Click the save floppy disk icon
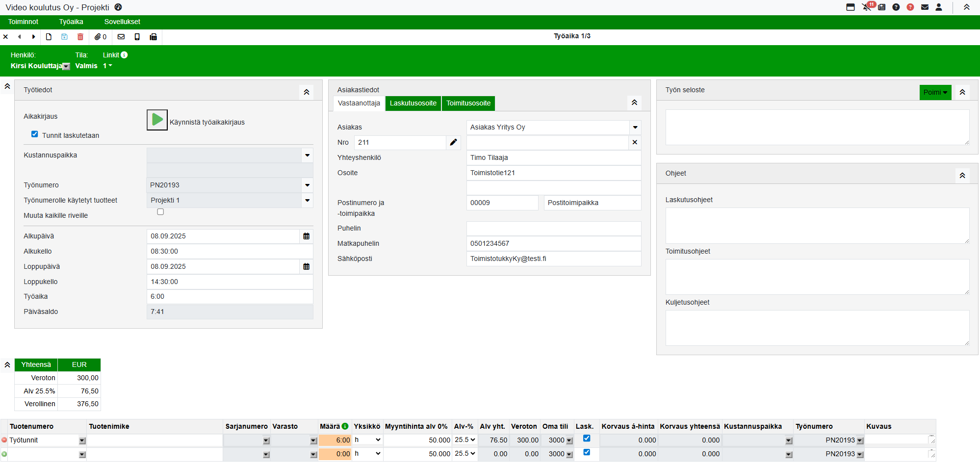Image resolution: width=980 pixels, height=467 pixels. pyautogui.click(x=64, y=37)
